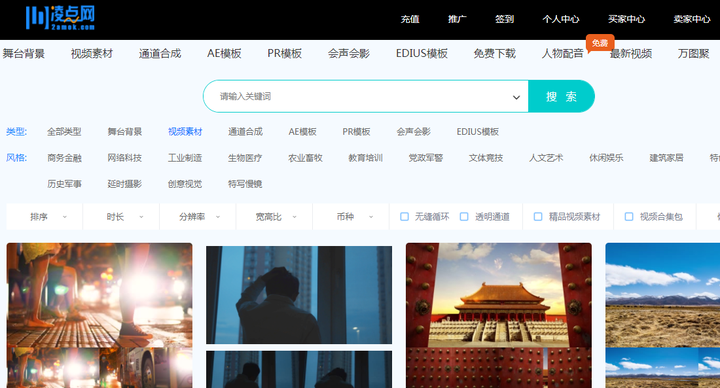Filter by 生物医疗 style
Screen dimensions: 720x388
(x=245, y=158)
